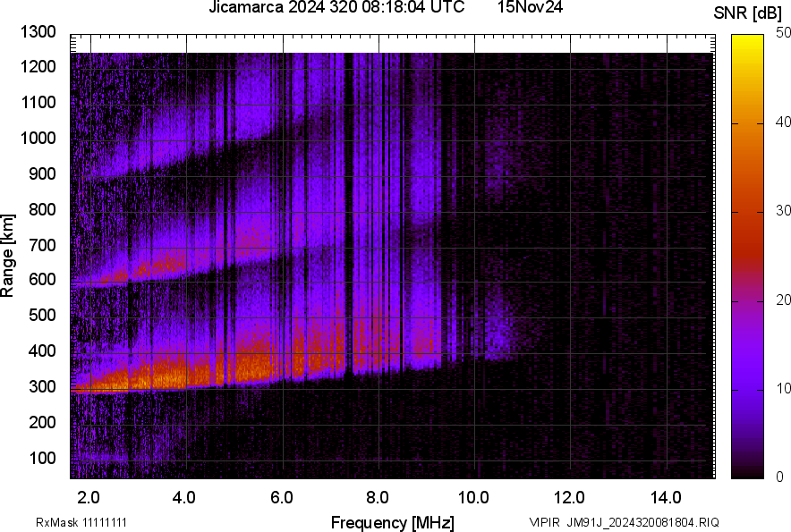Viewport: 791px width, 532px height.
Task: Click the plot title "Jicamarca 2024 320 08:18:04 UTC"
Action: tap(336, 9)
